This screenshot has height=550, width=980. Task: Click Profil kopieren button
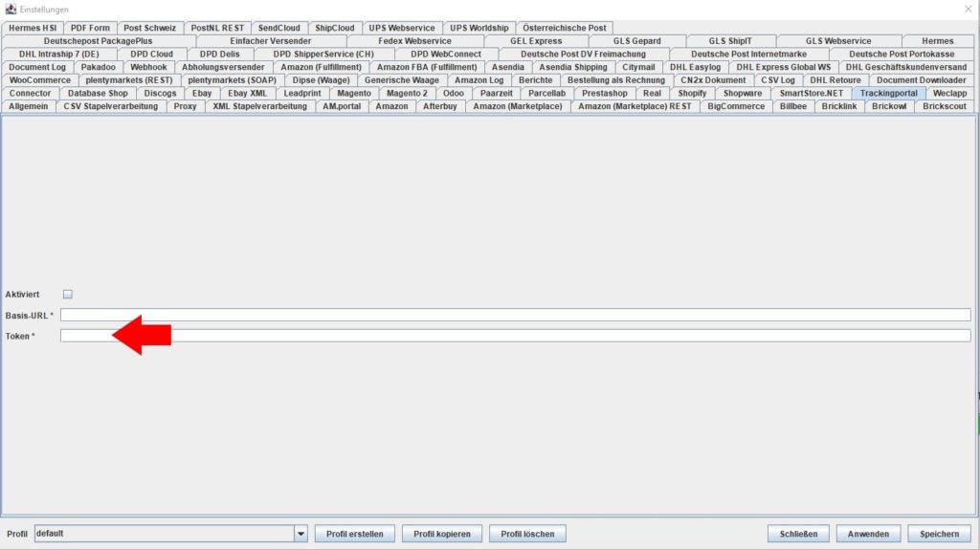pos(442,534)
